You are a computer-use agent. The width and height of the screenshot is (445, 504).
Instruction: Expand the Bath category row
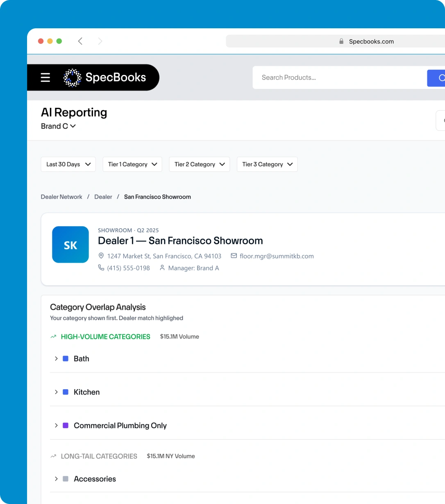click(56, 359)
